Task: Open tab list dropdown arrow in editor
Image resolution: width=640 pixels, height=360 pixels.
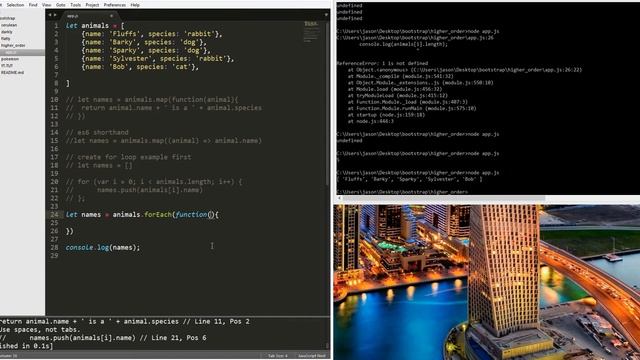Action: pos(326,15)
